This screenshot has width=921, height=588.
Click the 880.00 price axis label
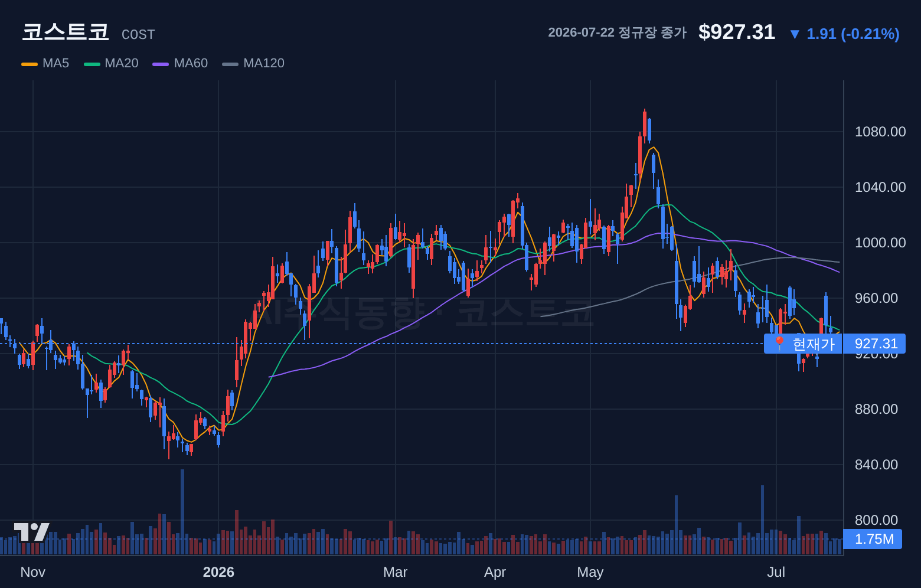point(876,409)
